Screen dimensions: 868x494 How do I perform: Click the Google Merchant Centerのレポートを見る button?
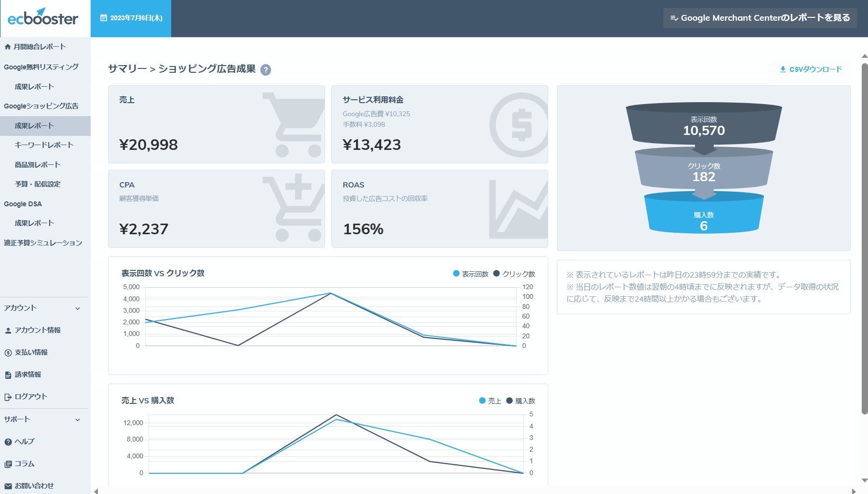760,18
